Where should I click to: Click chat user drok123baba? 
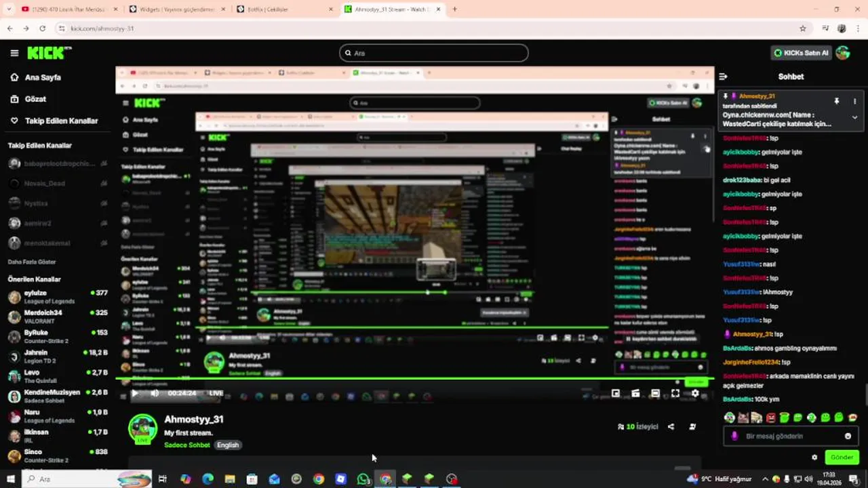point(741,180)
